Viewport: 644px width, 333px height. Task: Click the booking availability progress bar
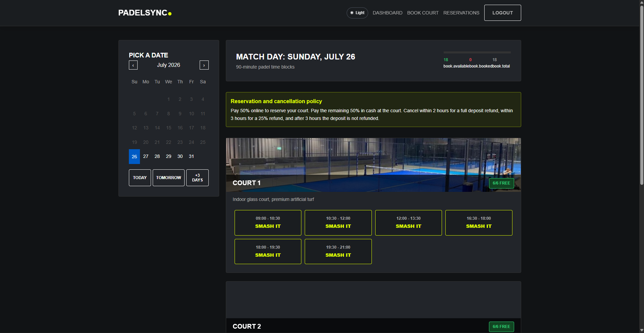[477, 52]
